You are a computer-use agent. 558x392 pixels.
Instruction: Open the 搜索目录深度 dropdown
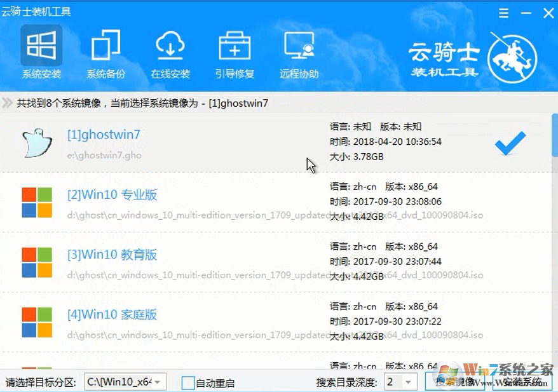pyautogui.click(x=400, y=382)
